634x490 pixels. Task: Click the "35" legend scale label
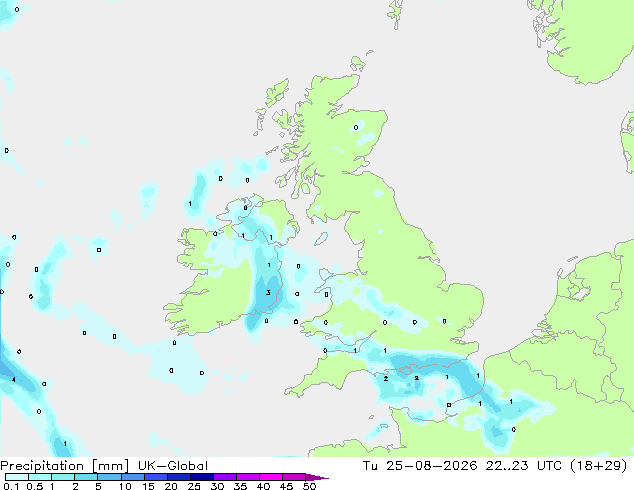(240, 486)
